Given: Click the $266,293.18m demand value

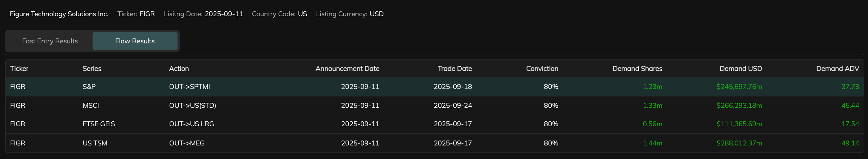Looking at the screenshot, I should tap(739, 105).
